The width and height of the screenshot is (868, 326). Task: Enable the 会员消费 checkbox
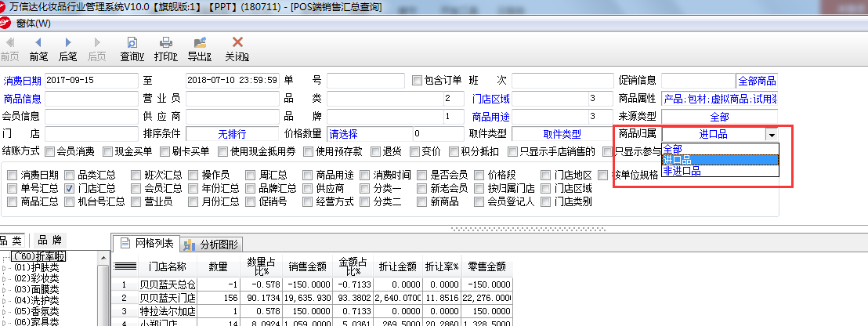point(50,152)
